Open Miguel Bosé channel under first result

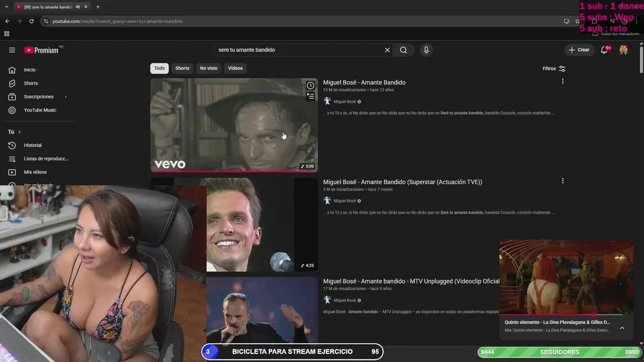tap(345, 102)
